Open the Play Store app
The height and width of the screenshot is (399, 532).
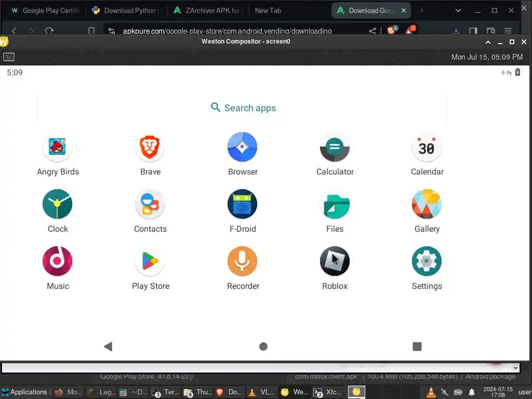point(150,261)
